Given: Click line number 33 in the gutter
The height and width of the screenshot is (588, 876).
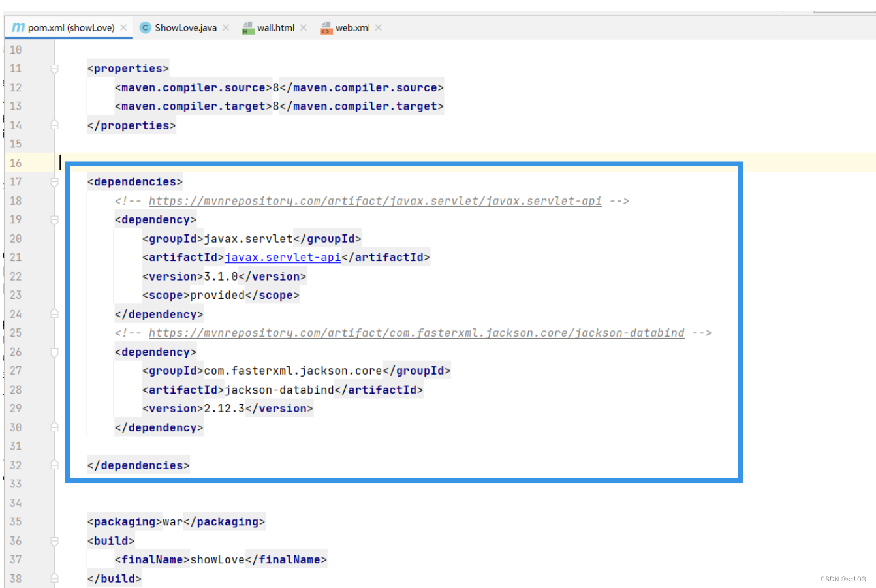Looking at the screenshot, I should (x=16, y=484).
